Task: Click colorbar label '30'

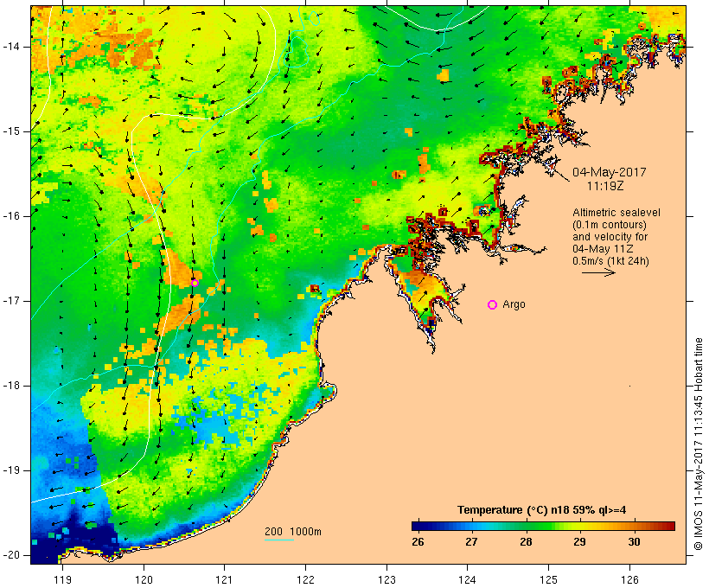Action: (634, 542)
